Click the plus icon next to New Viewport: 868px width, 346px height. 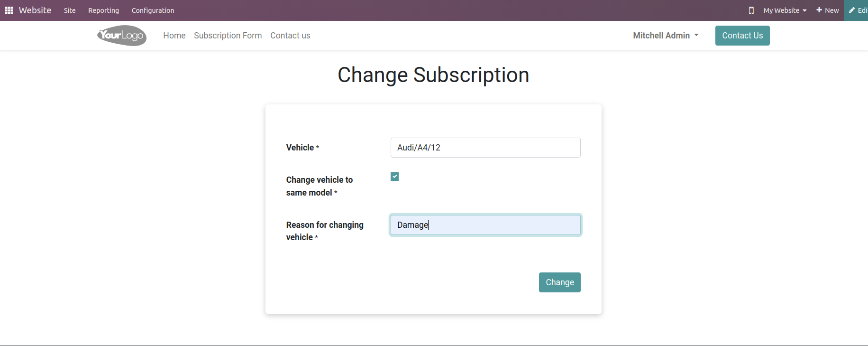[819, 10]
